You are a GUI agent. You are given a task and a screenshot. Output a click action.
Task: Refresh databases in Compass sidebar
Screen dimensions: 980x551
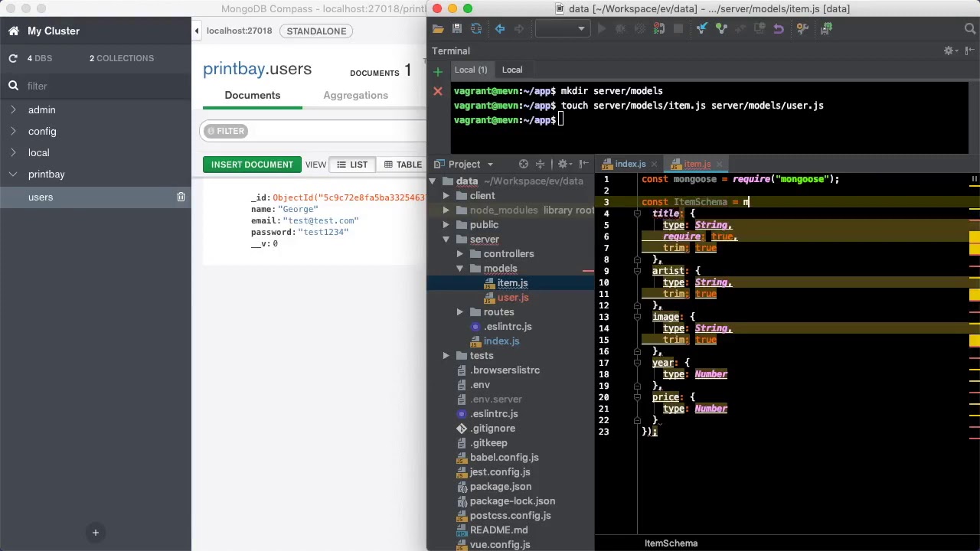click(13, 58)
